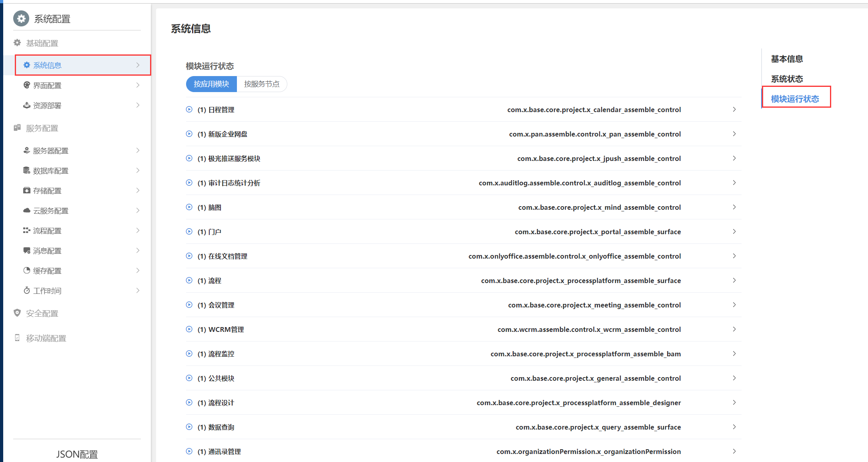
Task: Click the play circle icon for 日程管理
Action: (189, 109)
